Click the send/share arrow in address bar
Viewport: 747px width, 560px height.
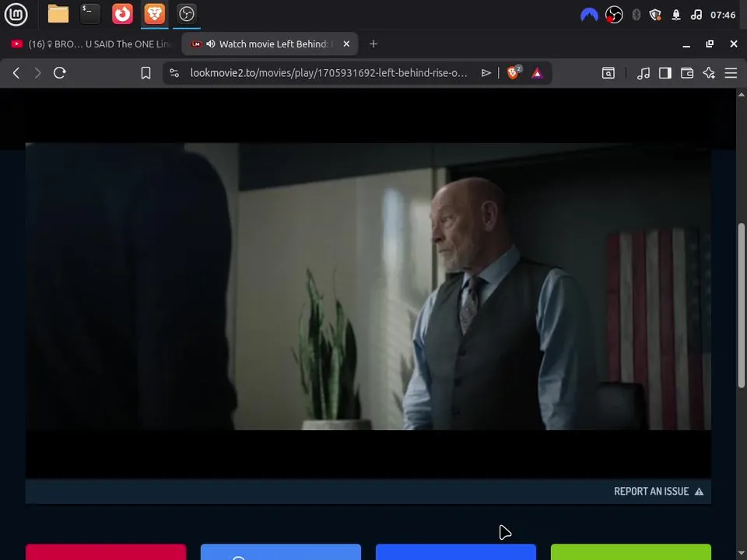pyautogui.click(x=486, y=73)
